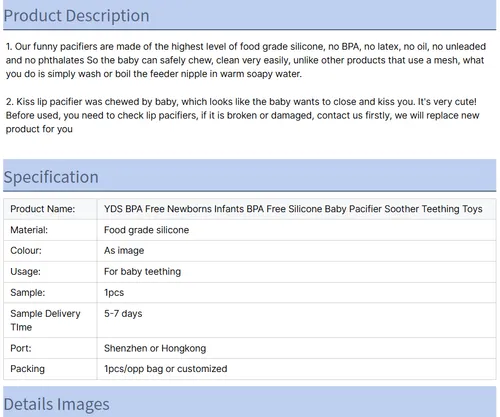Click the Details Images heading
The image size is (500, 417).
[x=57, y=404]
